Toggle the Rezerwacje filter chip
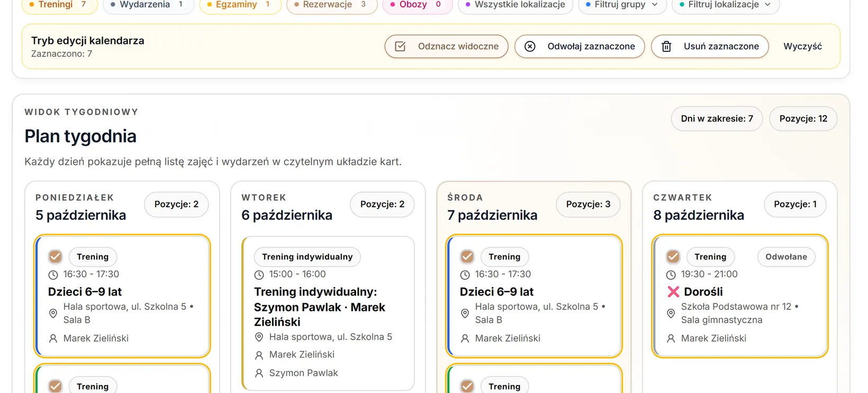868x393 pixels. (x=332, y=5)
